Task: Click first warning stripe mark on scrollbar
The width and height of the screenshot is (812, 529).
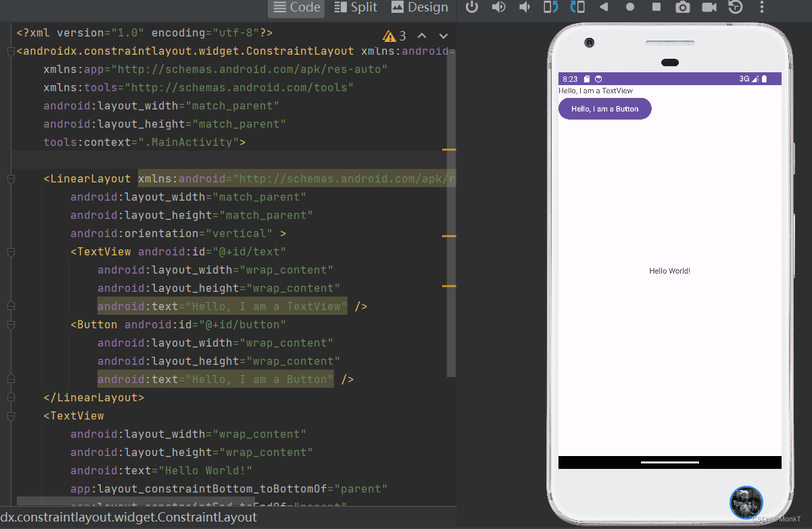Action: (449, 149)
